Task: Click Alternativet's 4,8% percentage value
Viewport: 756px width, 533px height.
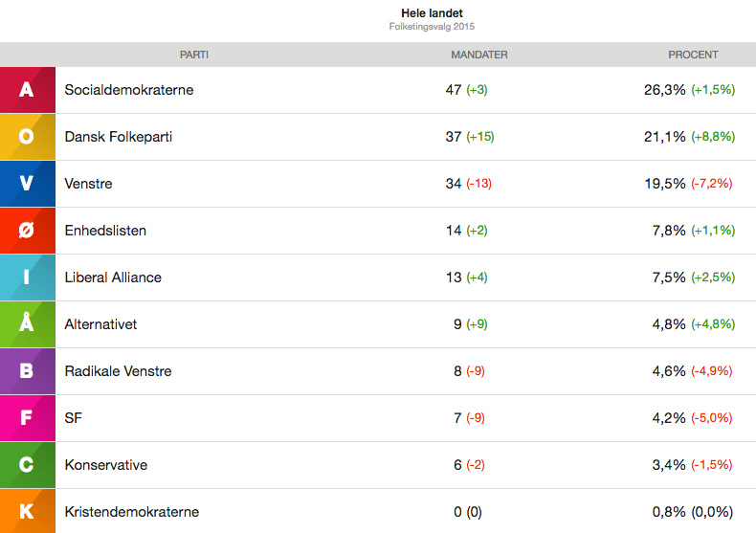Action: click(669, 324)
